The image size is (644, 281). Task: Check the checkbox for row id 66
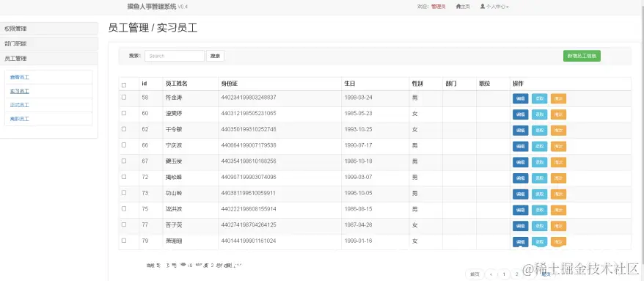(124, 145)
